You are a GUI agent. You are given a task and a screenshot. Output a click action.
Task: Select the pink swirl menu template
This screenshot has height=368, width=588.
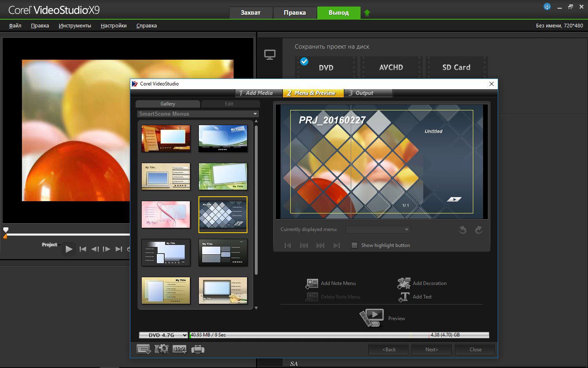pyautogui.click(x=166, y=215)
